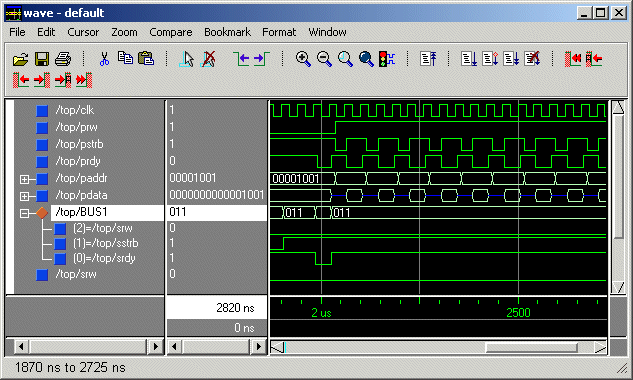Expand the /top/paddr signal bus
This screenshot has width=633, height=380.
point(24,179)
